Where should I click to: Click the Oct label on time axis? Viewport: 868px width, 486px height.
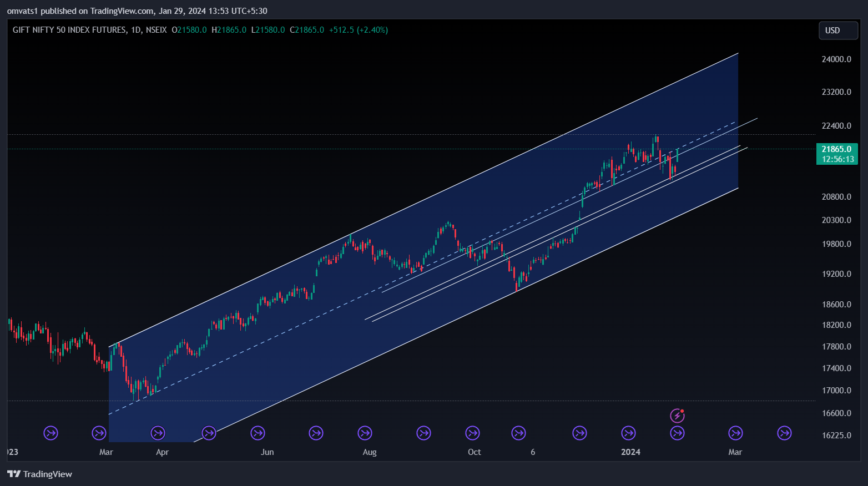point(475,452)
